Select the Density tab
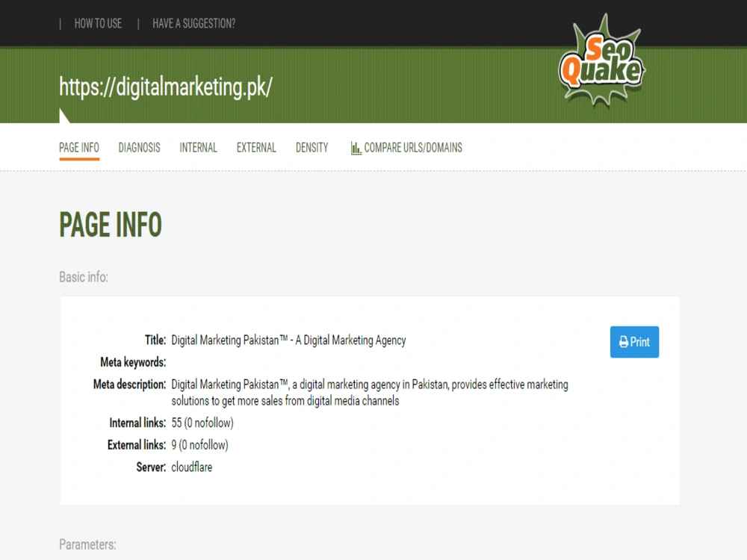 pos(312,148)
